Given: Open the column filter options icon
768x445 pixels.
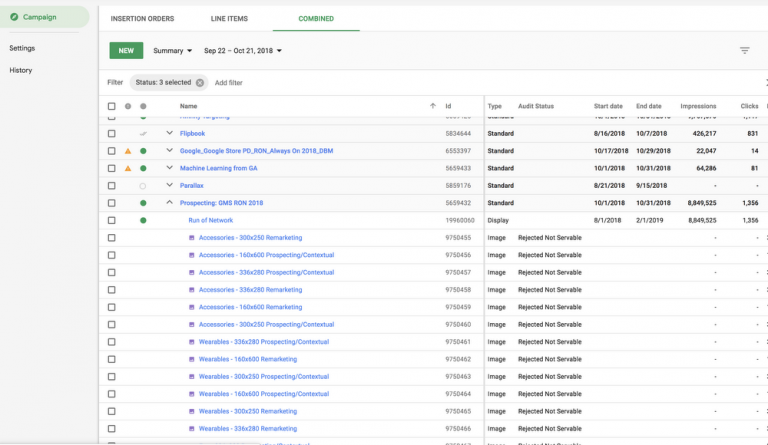Looking at the screenshot, I should point(744,51).
